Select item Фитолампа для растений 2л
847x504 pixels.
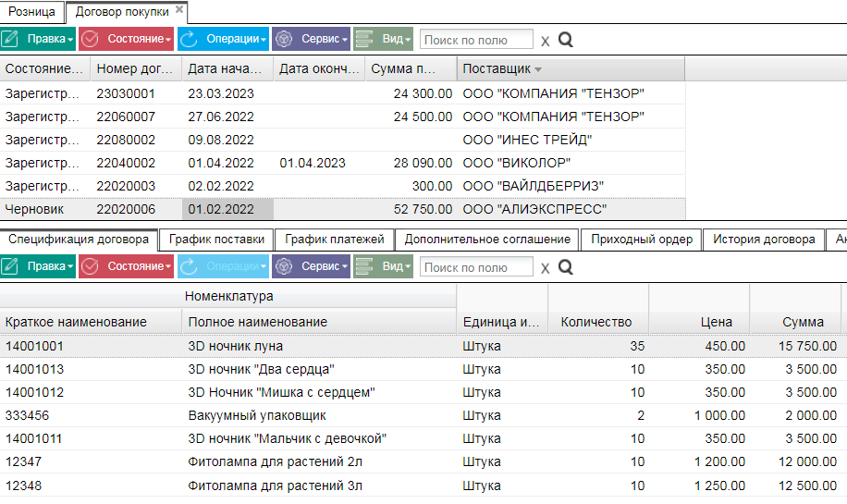click(275, 462)
